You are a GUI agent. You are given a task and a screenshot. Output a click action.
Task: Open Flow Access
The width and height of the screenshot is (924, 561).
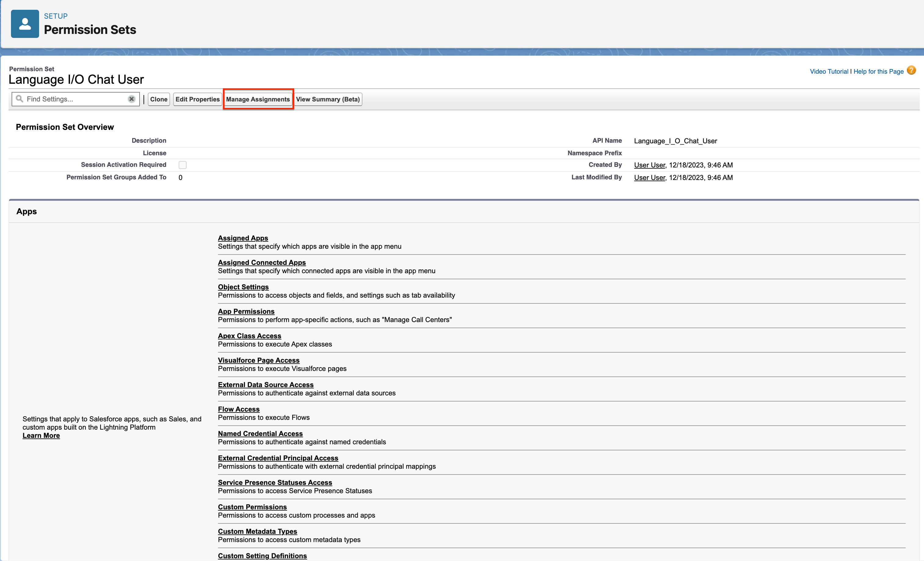pyautogui.click(x=238, y=409)
